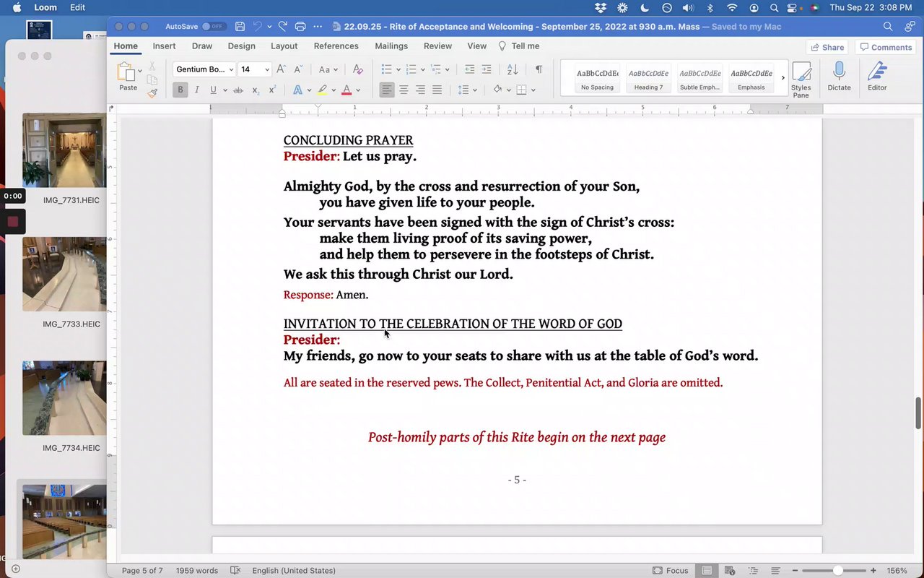Open the quick access more options ellipsis
924x578 pixels.
click(x=318, y=27)
